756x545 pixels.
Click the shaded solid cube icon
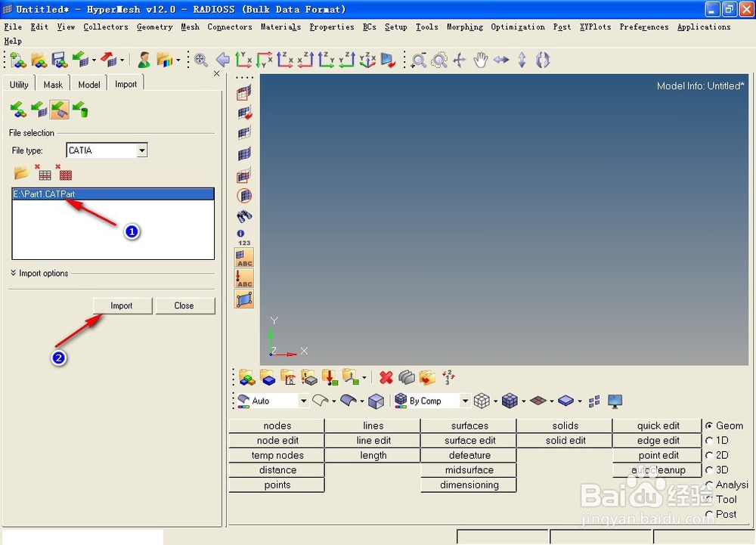(x=376, y=401)
